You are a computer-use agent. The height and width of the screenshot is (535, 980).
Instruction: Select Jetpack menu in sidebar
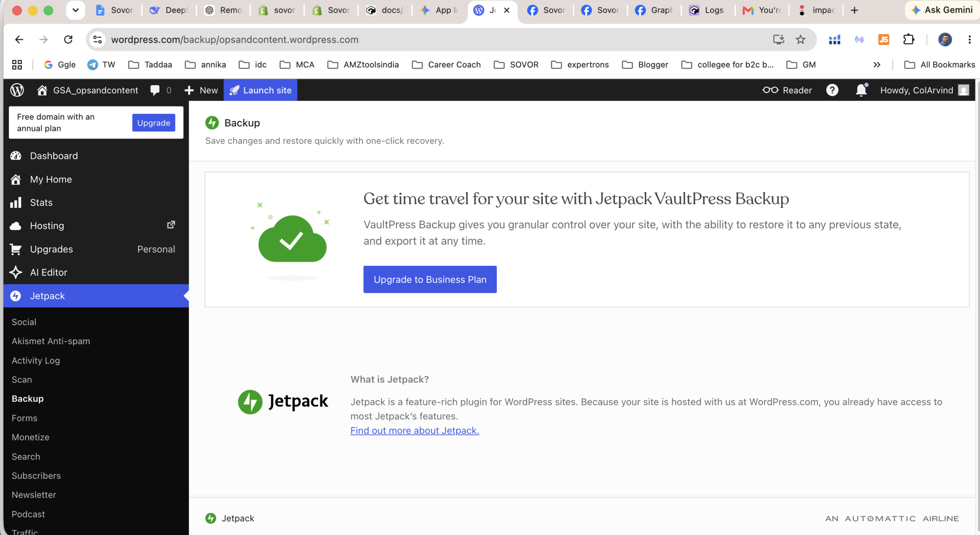pos(96,296)
